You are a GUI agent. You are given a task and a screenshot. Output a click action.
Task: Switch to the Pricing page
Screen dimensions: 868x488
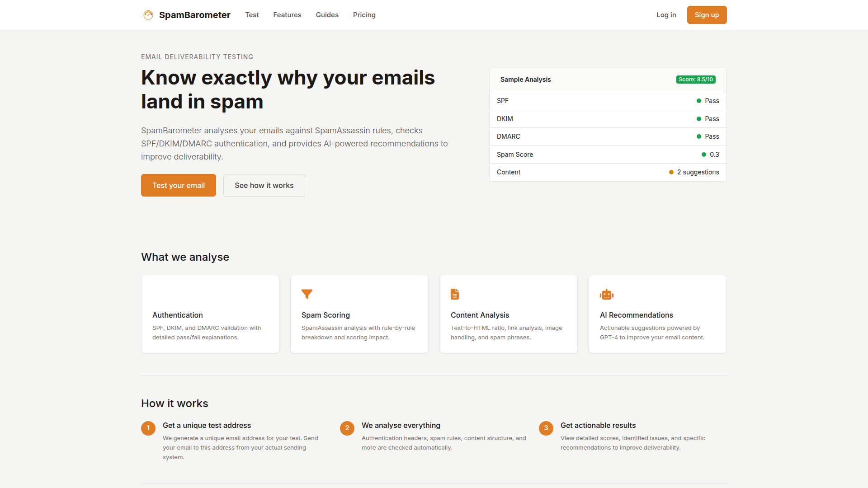[364, 14]
